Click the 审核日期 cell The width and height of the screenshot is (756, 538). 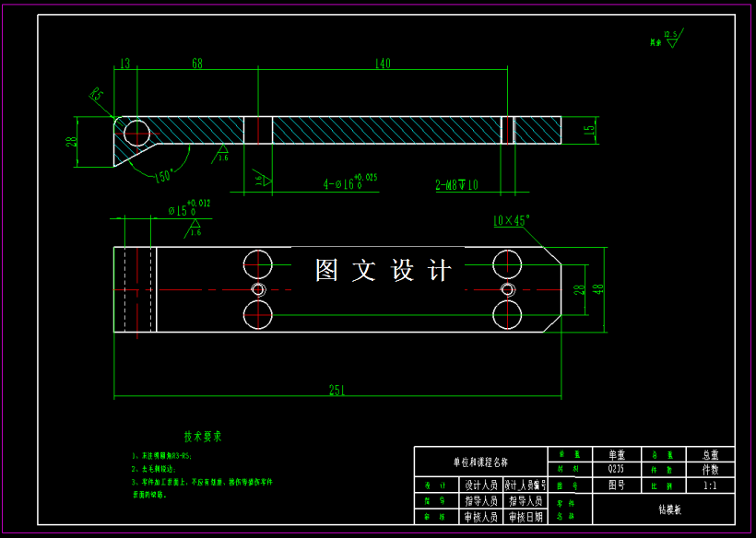pos(526,518)
